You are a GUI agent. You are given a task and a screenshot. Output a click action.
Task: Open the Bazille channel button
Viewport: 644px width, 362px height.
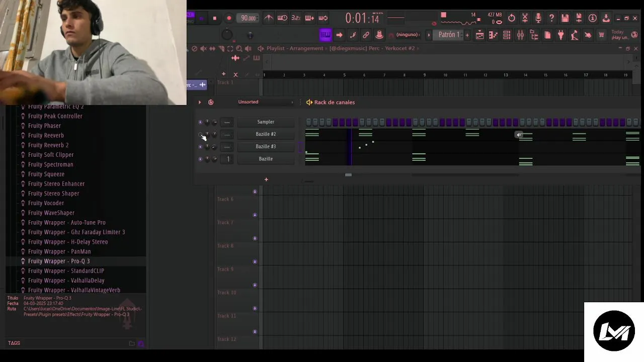(x=266, y=159)
